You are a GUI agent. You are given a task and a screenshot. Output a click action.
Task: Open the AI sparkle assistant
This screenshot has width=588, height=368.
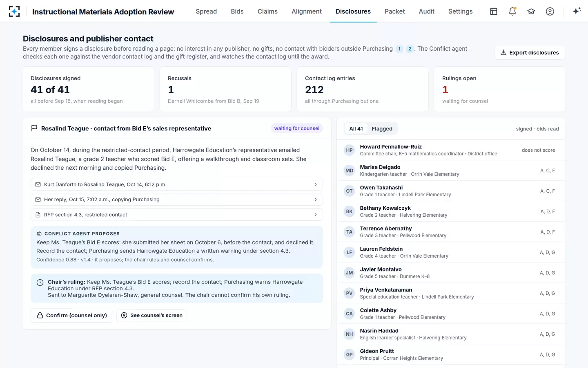(577, 11)
